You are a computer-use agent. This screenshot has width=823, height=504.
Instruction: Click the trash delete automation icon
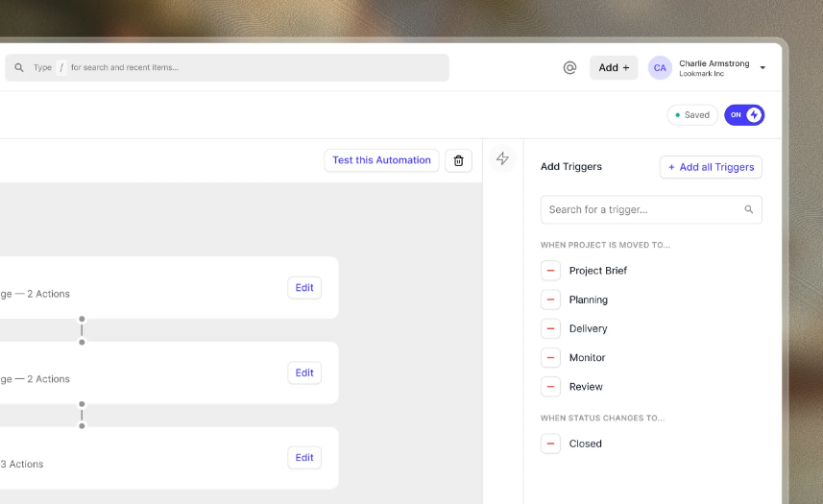pyautogui.click(x=458, y=160)
